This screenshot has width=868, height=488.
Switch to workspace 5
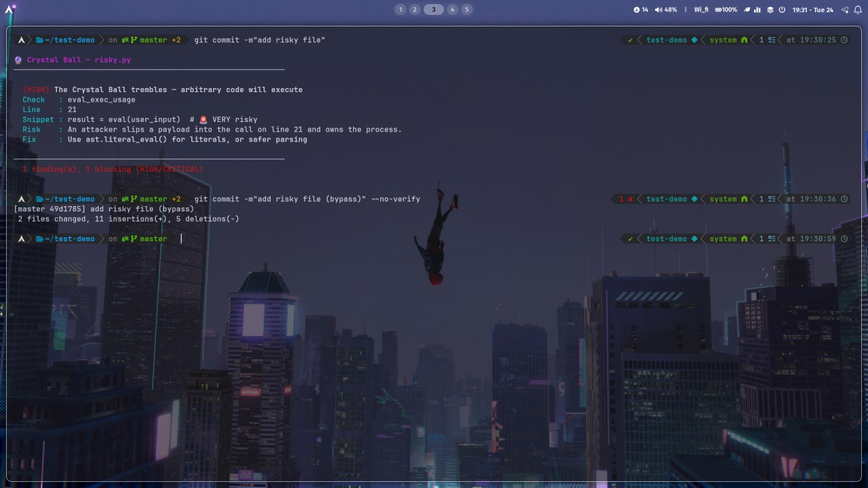pyautogui.click(x=467, y=9)
